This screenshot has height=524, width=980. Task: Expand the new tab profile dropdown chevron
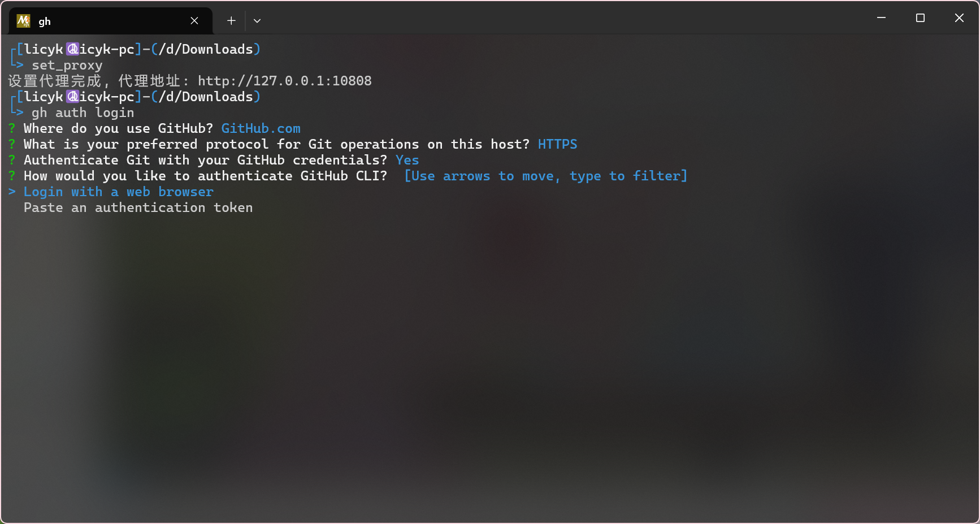click(257, 21)
